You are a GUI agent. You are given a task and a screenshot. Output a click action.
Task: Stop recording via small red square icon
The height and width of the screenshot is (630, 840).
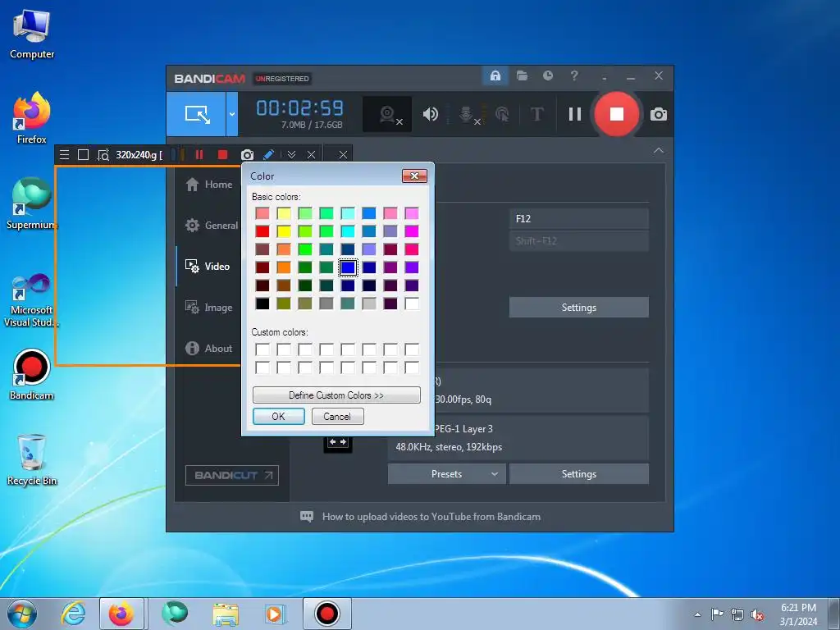pos(222,155)
